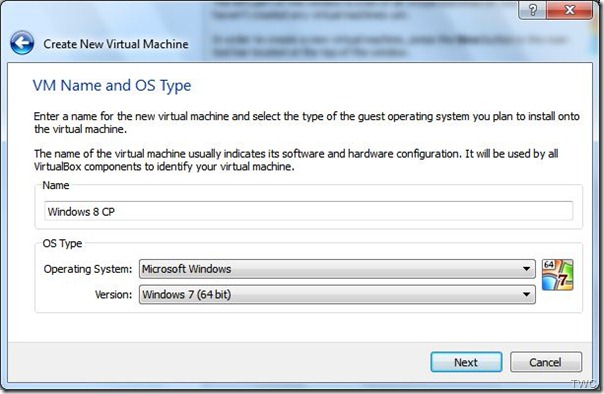
Task: Click the Name group label
Action: [x=56, y=185]
